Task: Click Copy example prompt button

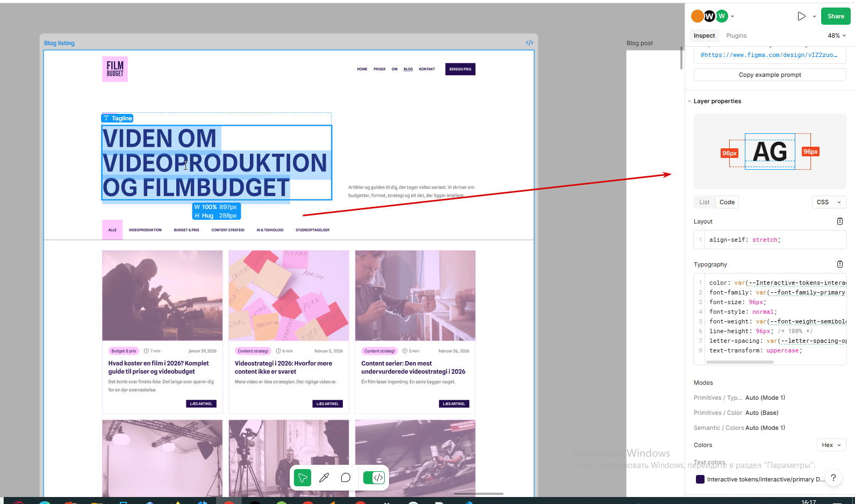Action: [x=770, y=75]
